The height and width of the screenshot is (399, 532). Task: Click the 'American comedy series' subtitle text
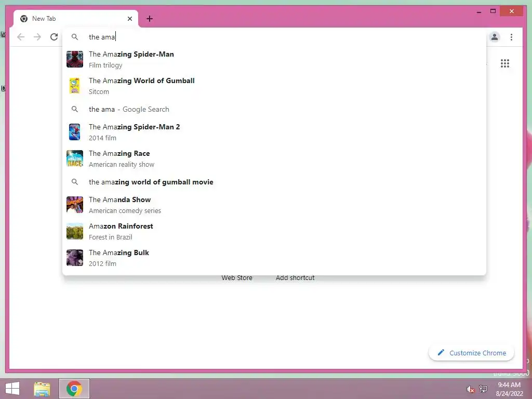[125, 211]
